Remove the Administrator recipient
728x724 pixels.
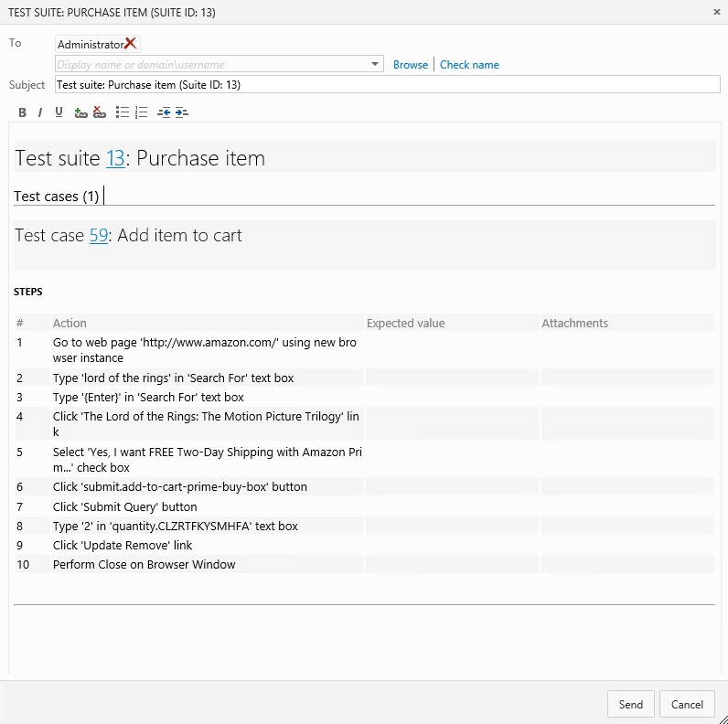click(131, 44)
